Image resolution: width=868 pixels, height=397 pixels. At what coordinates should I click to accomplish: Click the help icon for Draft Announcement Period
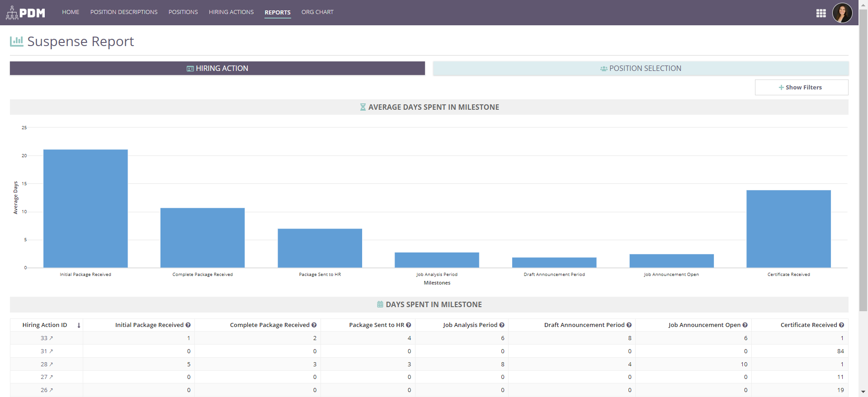(629, 325)
